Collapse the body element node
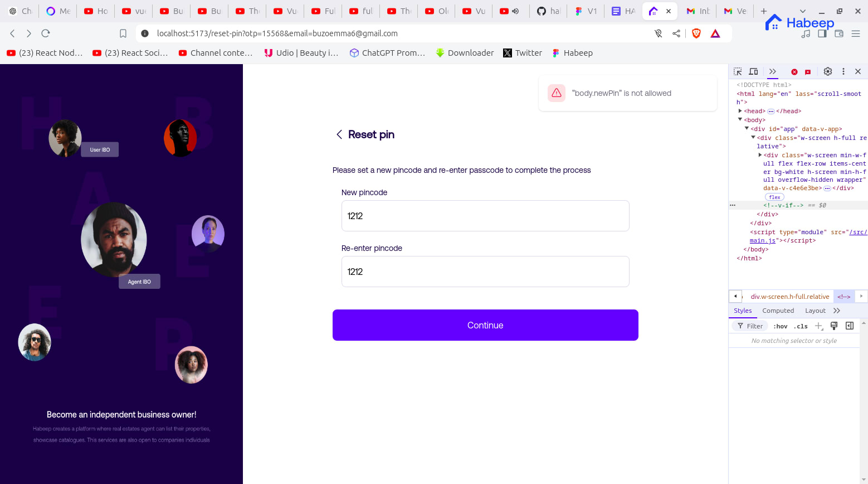 740,119
